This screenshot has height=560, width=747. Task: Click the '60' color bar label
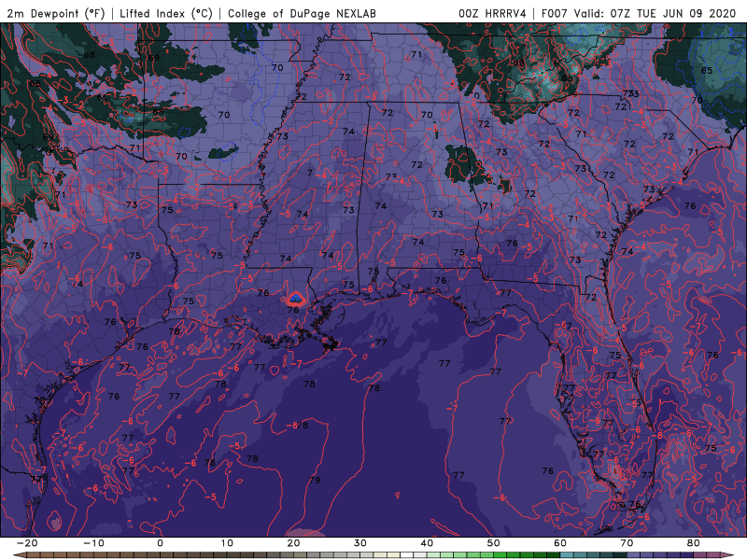pyautogui.click(x=560, y=543)
